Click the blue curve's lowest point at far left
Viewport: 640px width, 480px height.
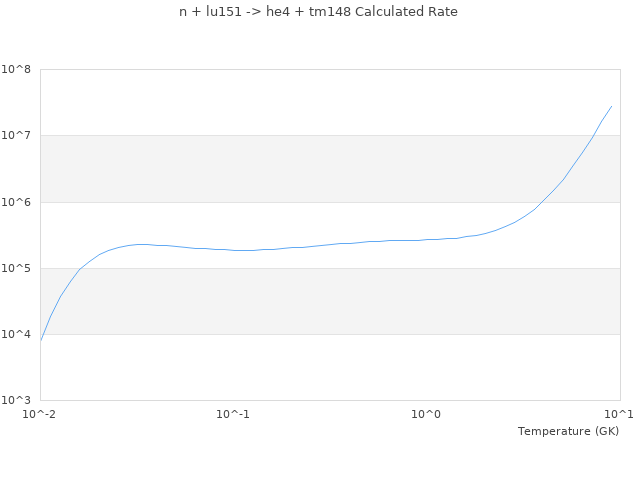[41, 340]
